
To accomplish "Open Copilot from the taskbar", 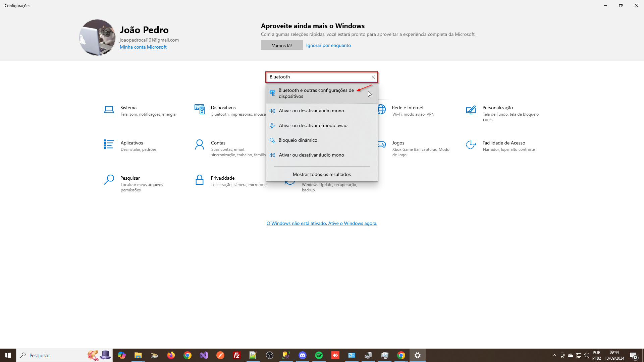I will point(122,355).
